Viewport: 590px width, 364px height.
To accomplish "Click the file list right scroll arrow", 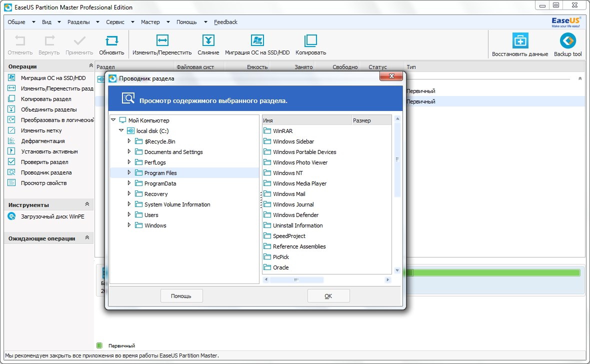I will pos(388,279).
